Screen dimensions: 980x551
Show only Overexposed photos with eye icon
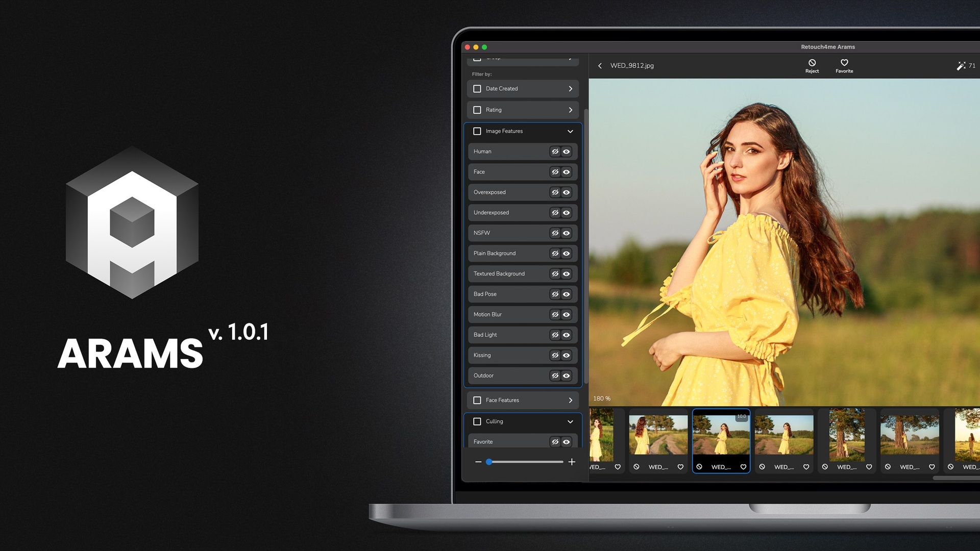[x=567, y=192]
